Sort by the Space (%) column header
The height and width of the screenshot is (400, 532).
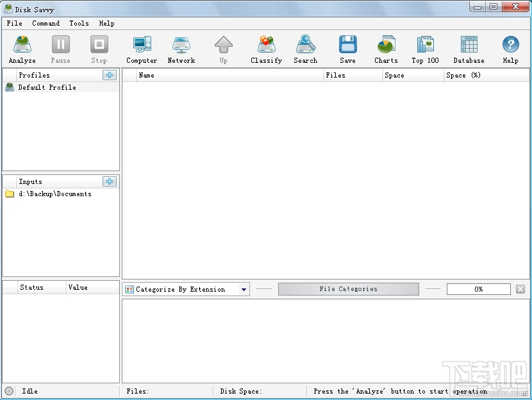pyautogui.click(x=486, y=75)
